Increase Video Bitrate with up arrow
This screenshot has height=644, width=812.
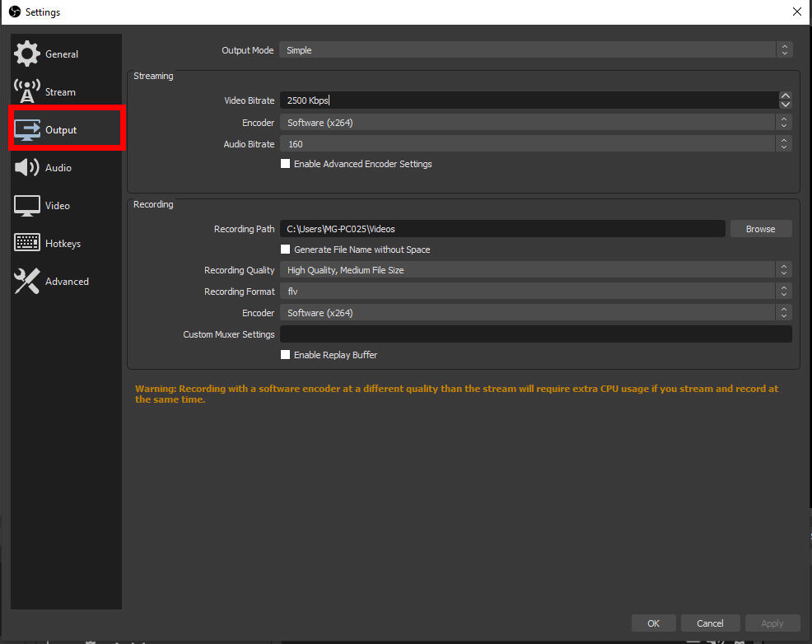(x=785, y=96)
